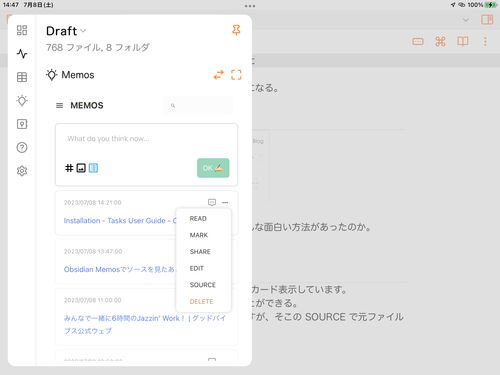Open Memos lightbulb icon in sidebar
The width and height of the screenshot is (500, 375).
(22, 101)
